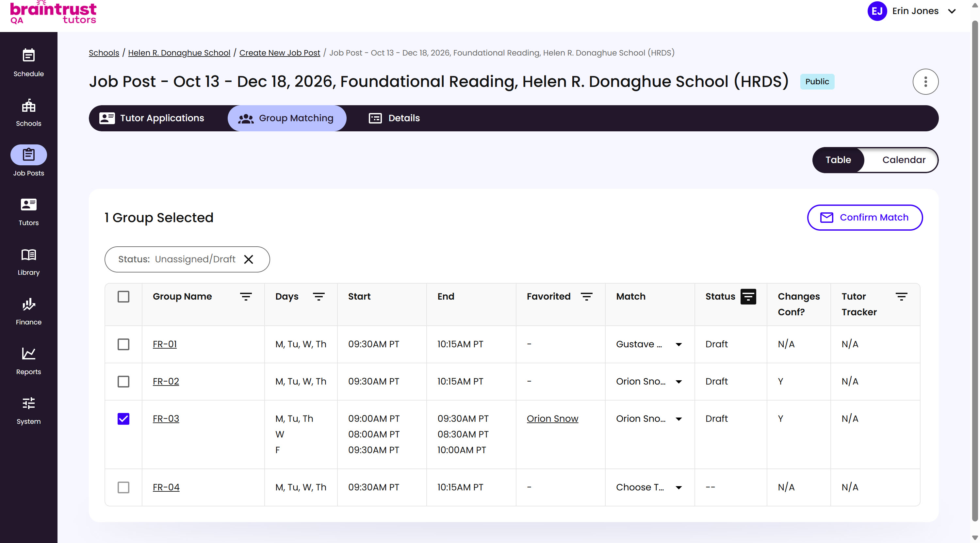Open Reports in the sidebar
Image resolution: width=980 pixels, height=543 pixels.
(28, 361)
